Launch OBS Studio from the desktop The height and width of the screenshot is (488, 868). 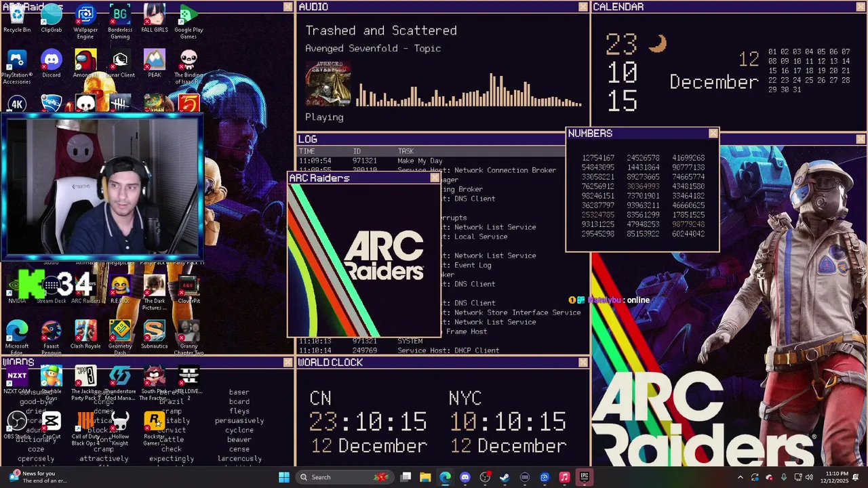(x=17, y=426)
